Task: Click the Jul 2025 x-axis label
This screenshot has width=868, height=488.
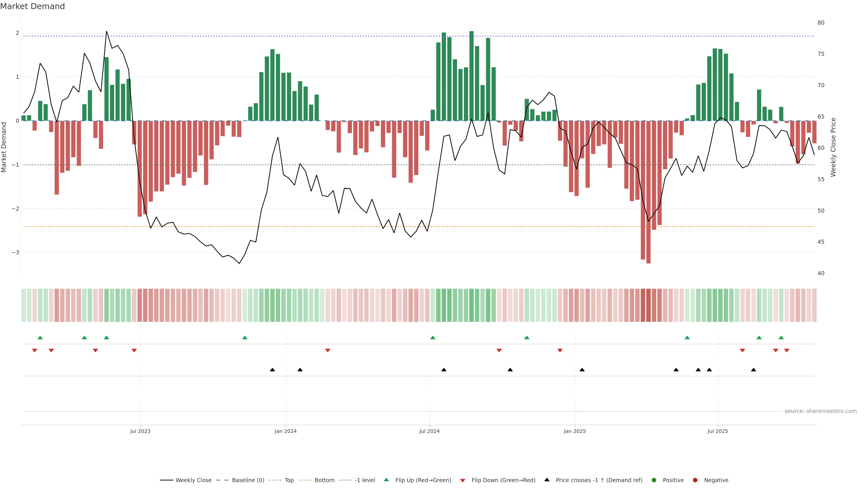Action: click(x=718, y=431)
